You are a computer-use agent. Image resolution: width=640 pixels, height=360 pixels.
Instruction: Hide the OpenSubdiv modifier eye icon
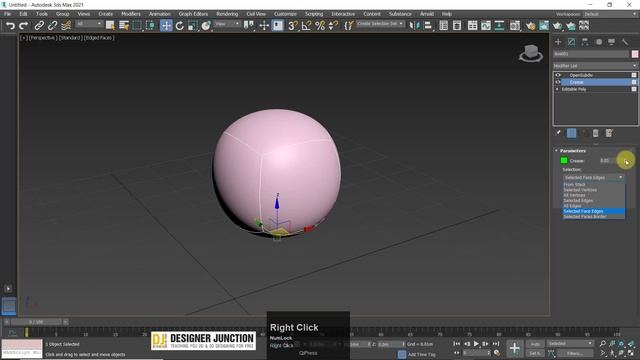click(558, 75)
